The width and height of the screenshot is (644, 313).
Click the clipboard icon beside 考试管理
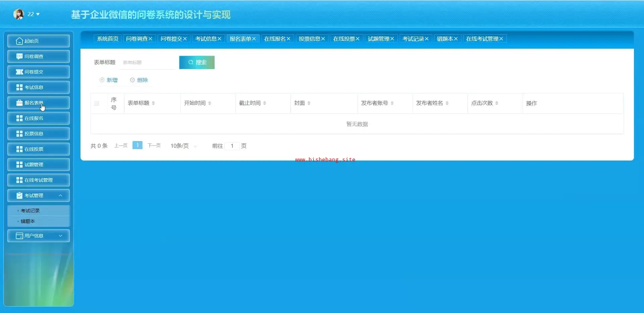pyautogui.click(x=19, y=195)
